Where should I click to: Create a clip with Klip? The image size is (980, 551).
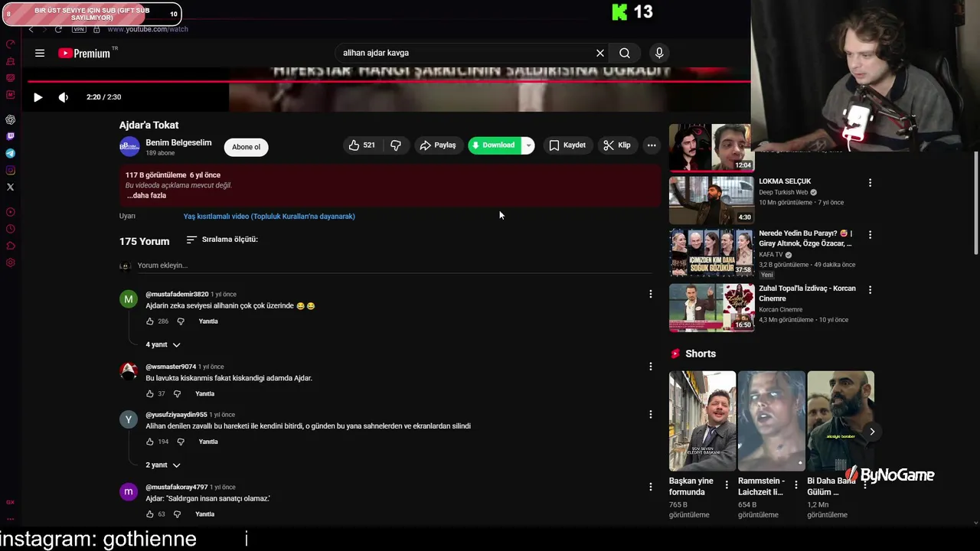click(617, 145)
